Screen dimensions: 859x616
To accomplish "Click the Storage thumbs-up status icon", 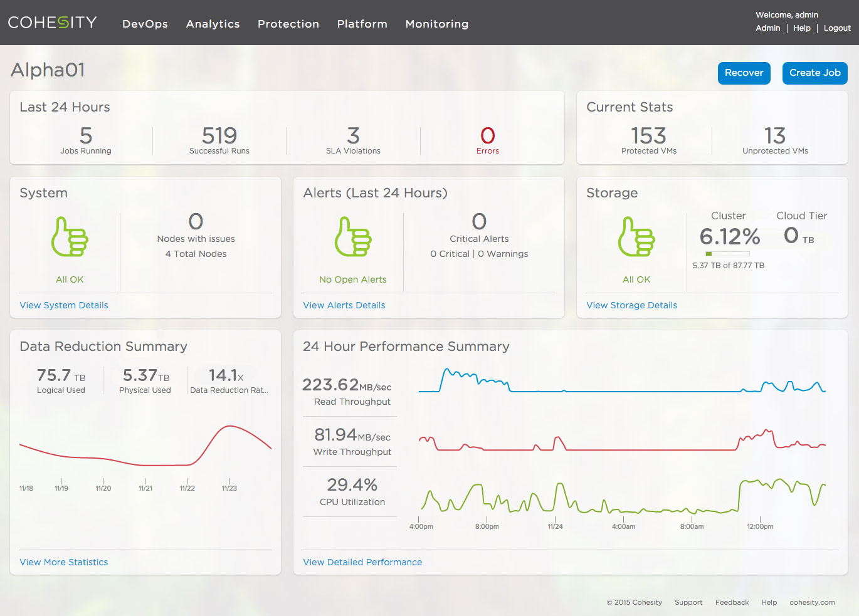I will pos(636,237).
